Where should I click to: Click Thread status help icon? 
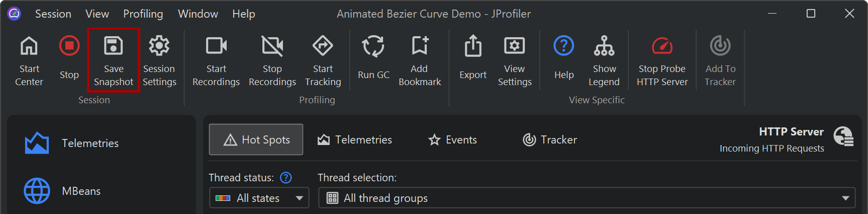click(x=285, y=177)
